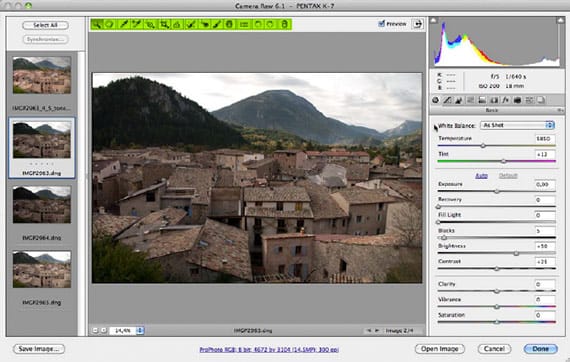This screenshot has width=570, height=362.
Task: Go to previous image arrow
Action: [369, 330]
